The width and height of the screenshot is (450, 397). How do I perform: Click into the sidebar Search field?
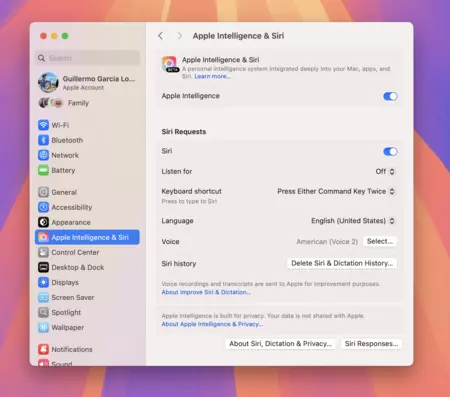pyautogui.click(x=88, y=58)
